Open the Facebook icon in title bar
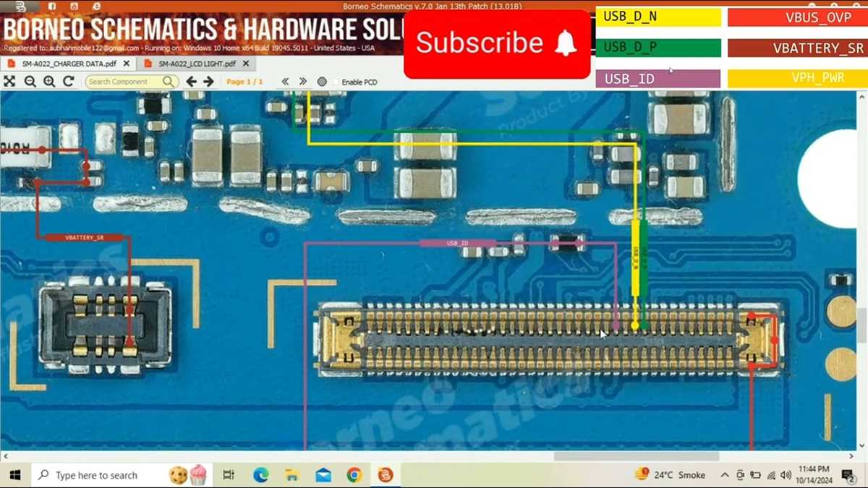The width and height of the screenshot is (868, 488). (53, 6)
